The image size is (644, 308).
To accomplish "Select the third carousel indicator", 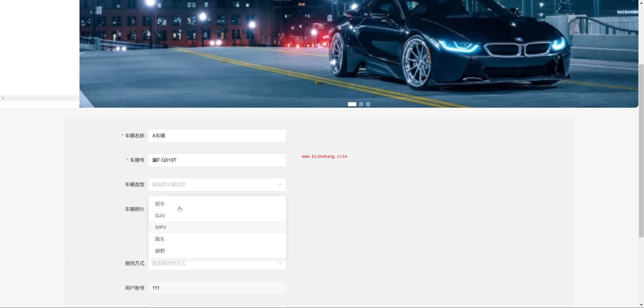I will (368, 104).
